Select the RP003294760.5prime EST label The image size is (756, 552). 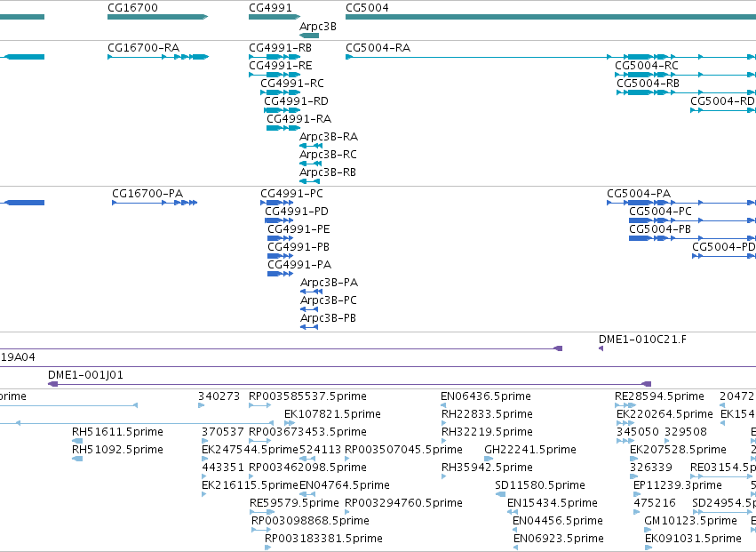click(x=403, y=503)
